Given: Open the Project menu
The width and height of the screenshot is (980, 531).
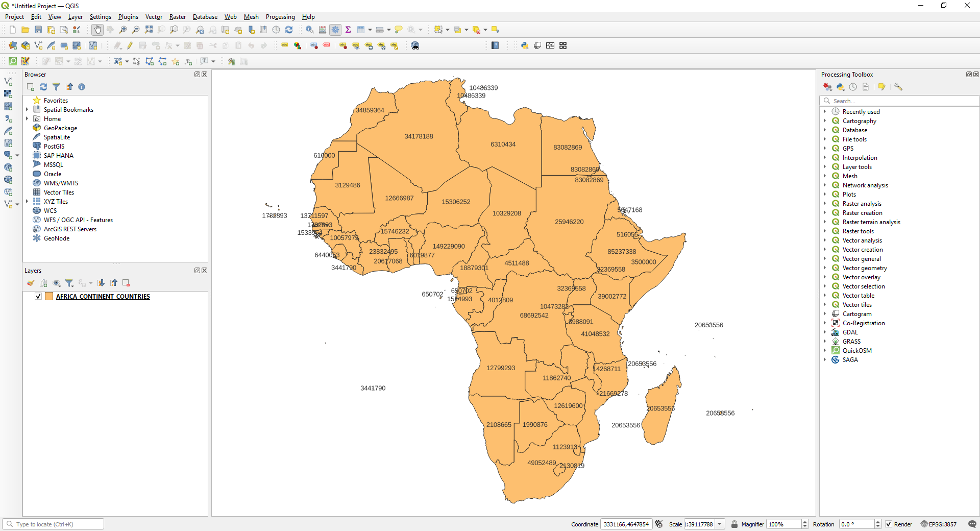Looking at the screenshot, I should [14, 17].
